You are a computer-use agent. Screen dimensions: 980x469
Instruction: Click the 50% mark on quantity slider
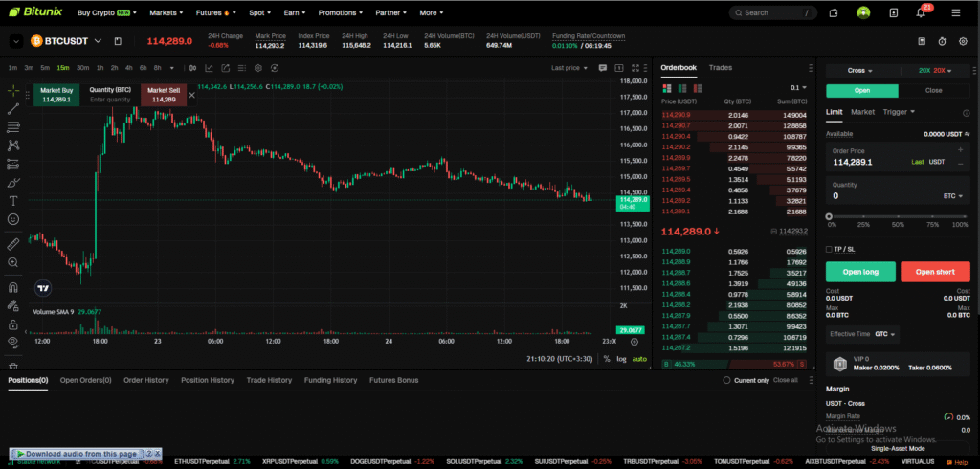coord(898,217)
